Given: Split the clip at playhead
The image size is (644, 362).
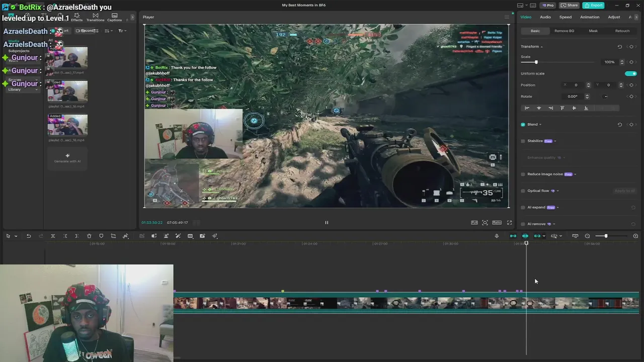Looking at the screenshot, I should click(53, 236).
